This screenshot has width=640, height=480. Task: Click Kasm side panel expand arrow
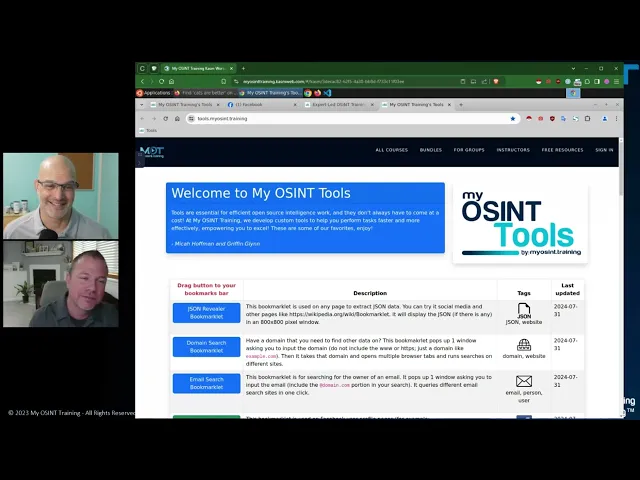click(140, 163)
